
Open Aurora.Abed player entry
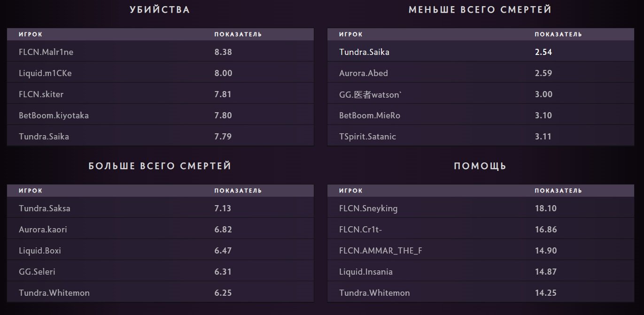[x=364, y=73]
